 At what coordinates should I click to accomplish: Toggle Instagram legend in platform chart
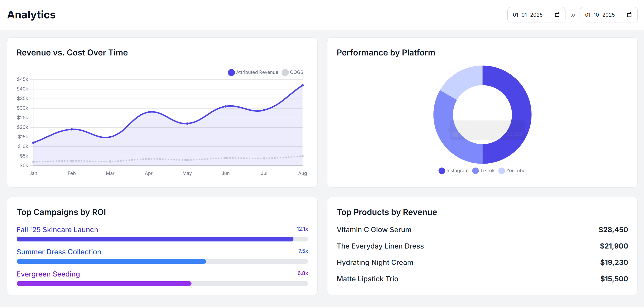click(453, 171)
